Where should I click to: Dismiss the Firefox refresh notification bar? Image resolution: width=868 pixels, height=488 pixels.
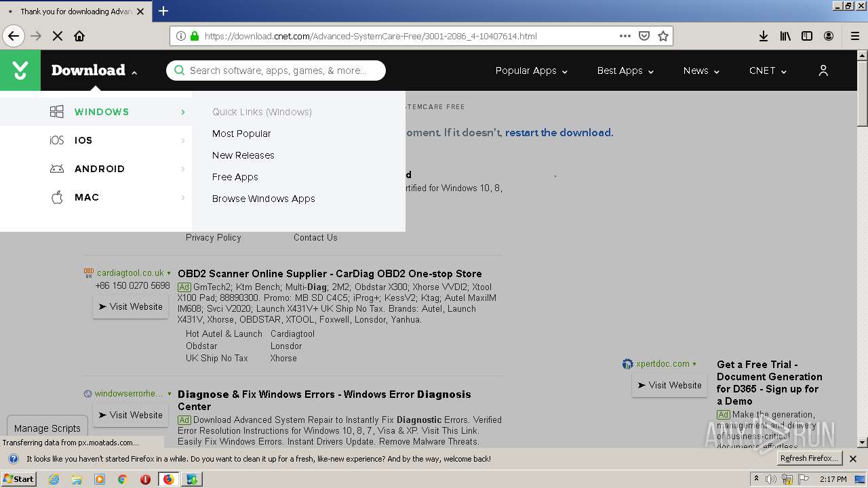pyautogui.click(x=853, y=459)
